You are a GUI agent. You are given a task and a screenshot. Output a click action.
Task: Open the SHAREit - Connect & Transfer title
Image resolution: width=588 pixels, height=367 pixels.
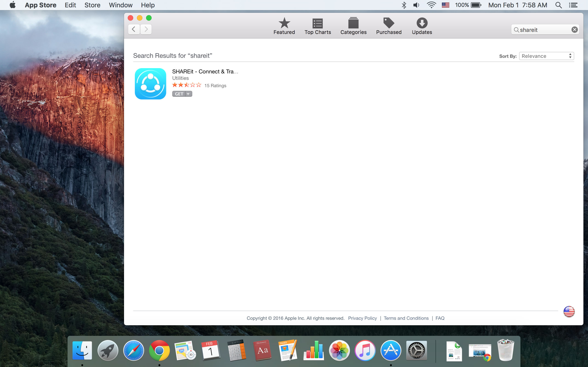pos(205,72)
